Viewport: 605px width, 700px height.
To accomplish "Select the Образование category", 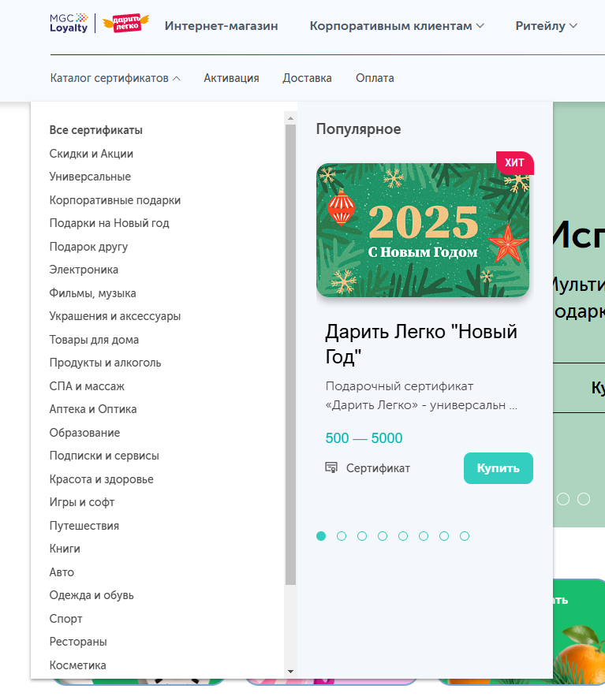I will (x=84, y=433).
